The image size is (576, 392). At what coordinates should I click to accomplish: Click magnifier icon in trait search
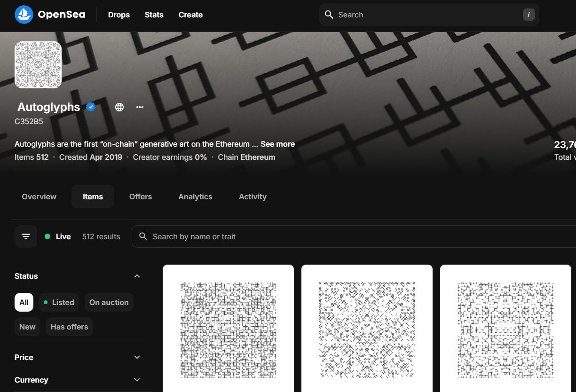coord(143,236)
